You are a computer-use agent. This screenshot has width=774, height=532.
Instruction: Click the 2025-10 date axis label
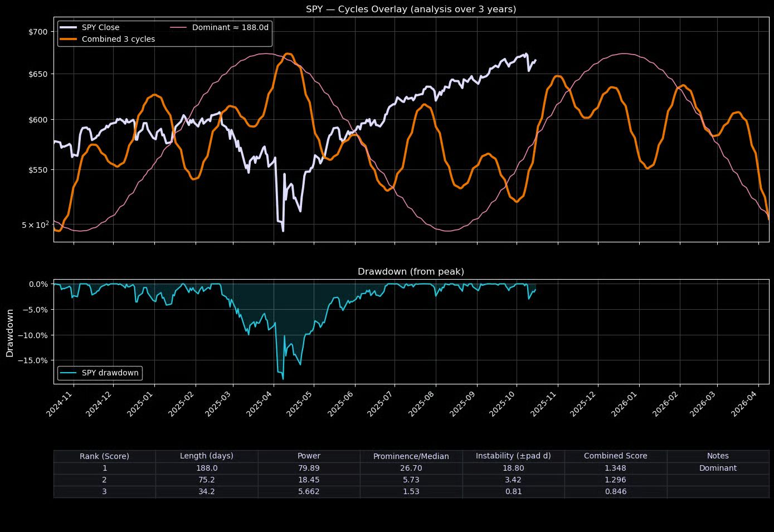[x=503, y=403]
